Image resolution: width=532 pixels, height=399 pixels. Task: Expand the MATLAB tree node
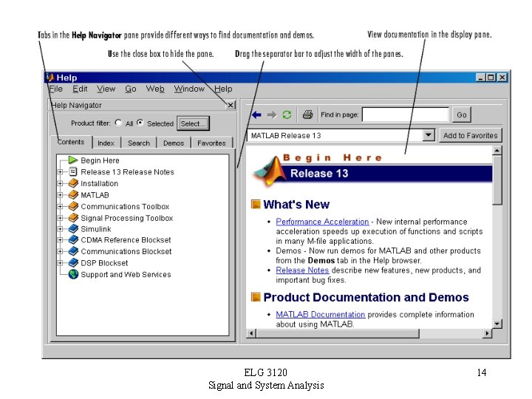click(61, 195)
